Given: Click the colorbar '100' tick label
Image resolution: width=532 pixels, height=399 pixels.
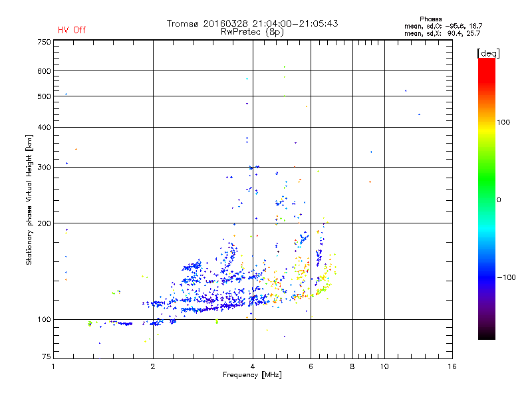Looking at the screenshot, I should tap(503, 122).
